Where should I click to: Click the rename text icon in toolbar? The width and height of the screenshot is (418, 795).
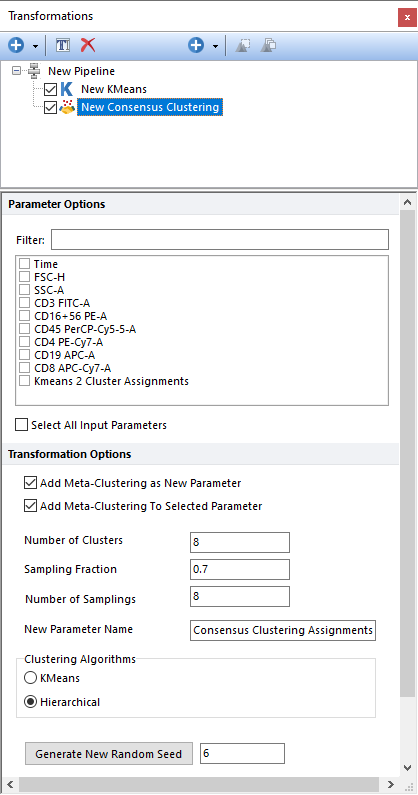[x=63, y=46]
